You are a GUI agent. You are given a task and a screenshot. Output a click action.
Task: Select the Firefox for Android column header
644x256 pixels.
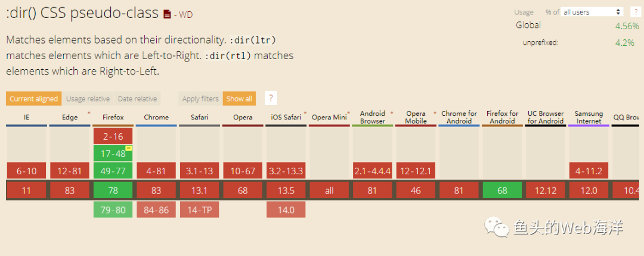pyautogui.click(x=502, y=118)
